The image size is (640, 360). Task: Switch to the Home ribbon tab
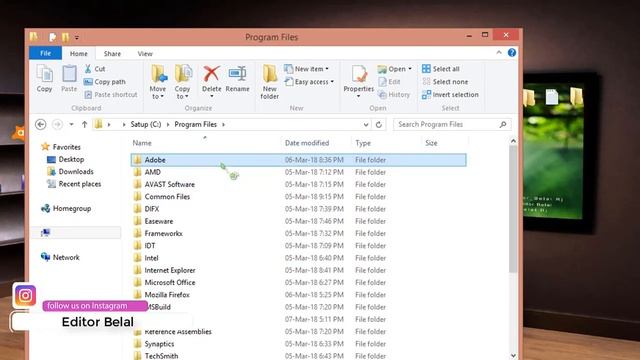coord(78,53)
